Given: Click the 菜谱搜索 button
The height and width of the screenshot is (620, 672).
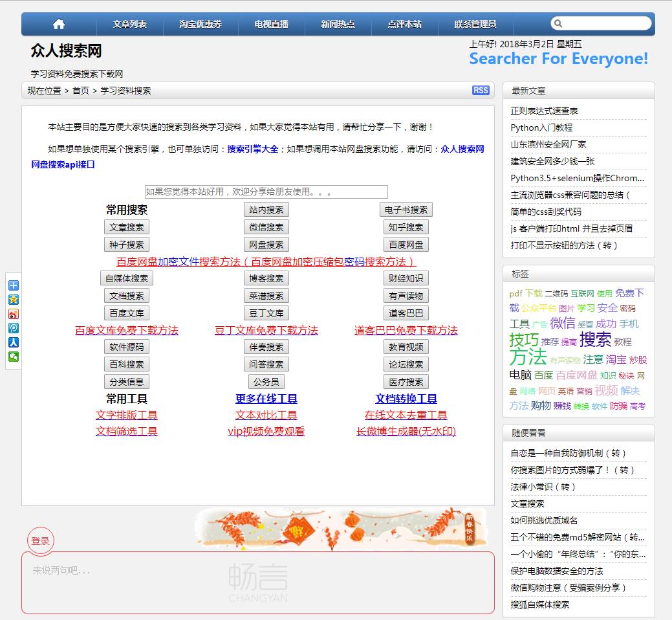Looking at the screenshot, I should coord(266,296).
